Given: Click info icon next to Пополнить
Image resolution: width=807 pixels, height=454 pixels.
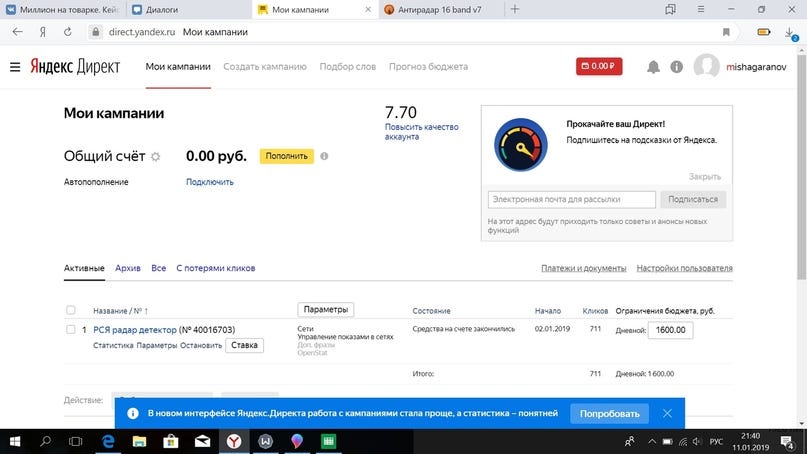Looking at the screenshot, I should point(324,156).
